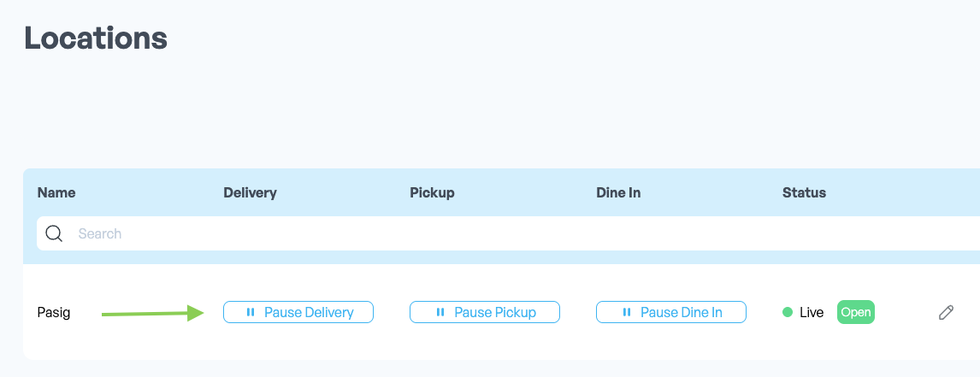
Task: Click the Dine In column header
Action: click(x=618, y=192)
